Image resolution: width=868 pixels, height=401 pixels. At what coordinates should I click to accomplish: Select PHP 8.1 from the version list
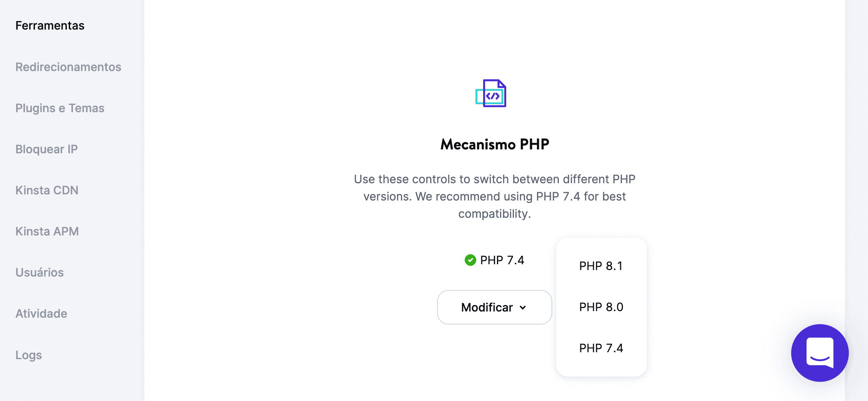601,265
